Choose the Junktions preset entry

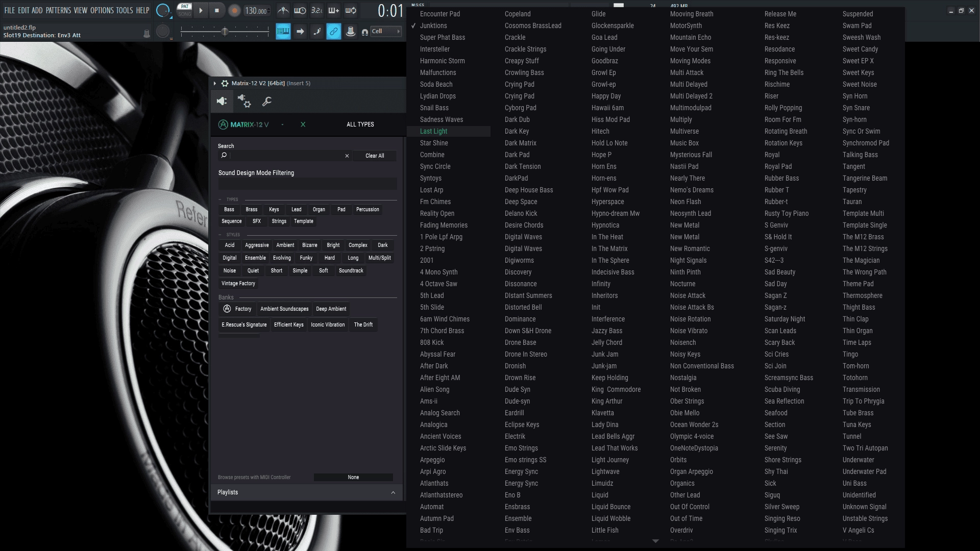433,26
